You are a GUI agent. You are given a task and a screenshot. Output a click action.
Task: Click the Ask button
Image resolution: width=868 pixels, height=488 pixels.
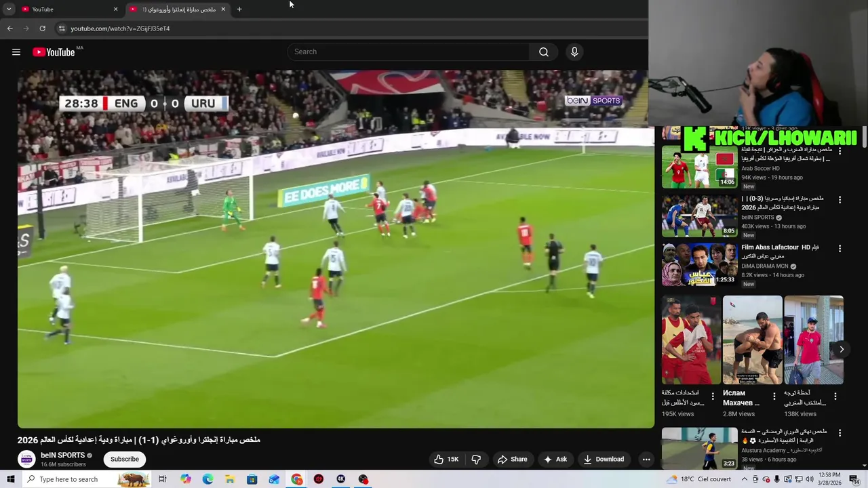[x=555, y=459]
